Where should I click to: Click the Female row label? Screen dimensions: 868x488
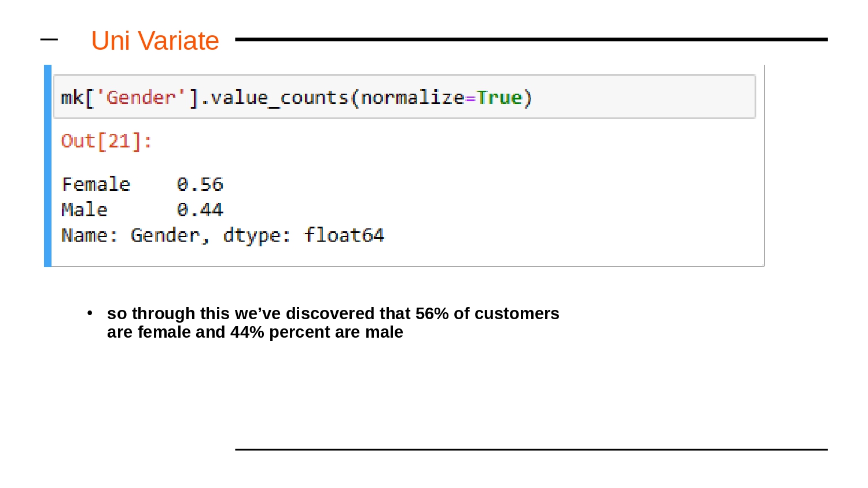tap(96, 184)
